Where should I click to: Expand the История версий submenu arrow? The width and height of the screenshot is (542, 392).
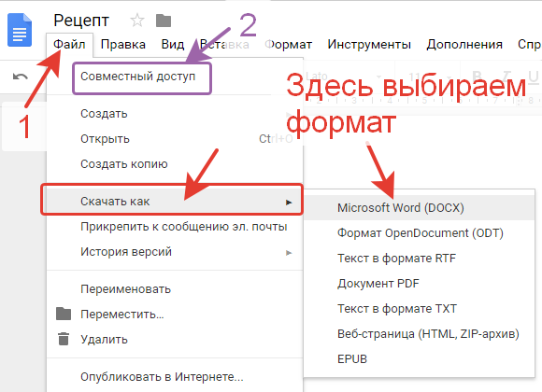[x=289, y=253]
